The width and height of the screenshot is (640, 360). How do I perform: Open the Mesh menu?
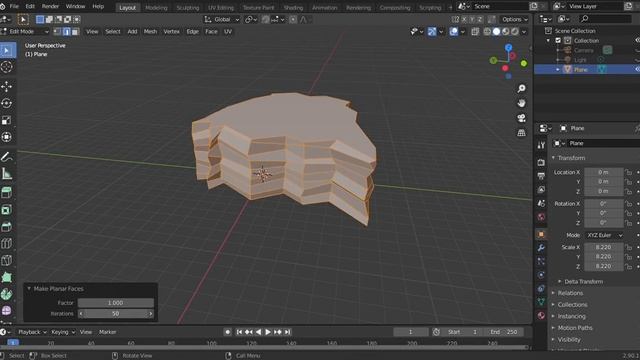click(150, 31)
